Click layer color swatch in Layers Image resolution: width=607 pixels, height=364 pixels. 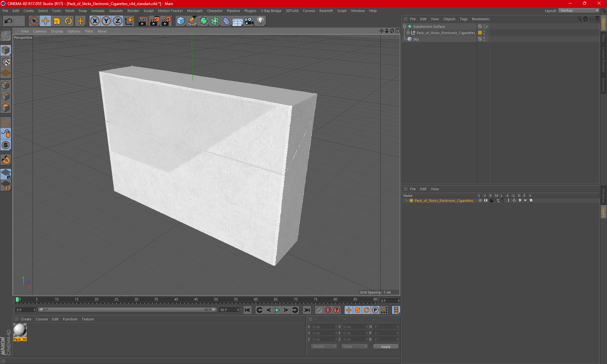pos(411,201)
